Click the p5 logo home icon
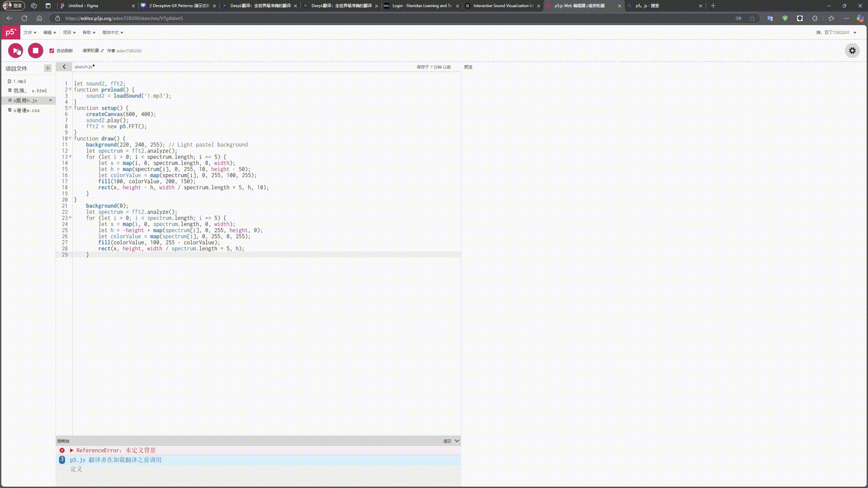 (10, 33)
